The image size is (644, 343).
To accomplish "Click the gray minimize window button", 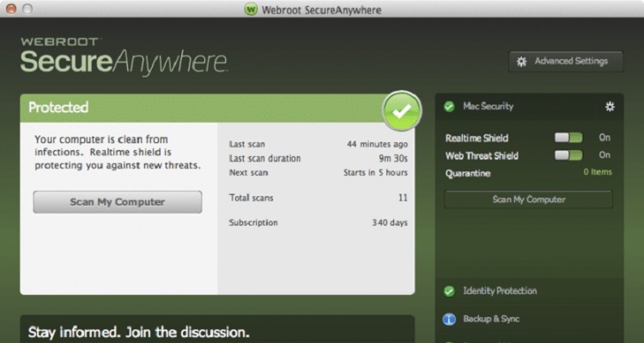I will click(x=27, y=9).
